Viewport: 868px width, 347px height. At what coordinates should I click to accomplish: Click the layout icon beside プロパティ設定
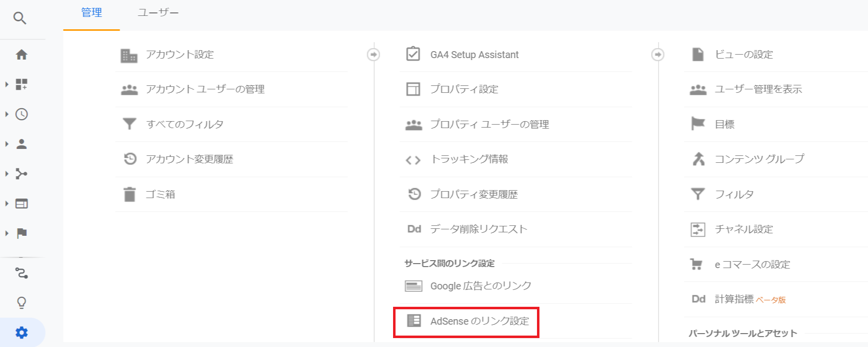(x=413, y=89)
